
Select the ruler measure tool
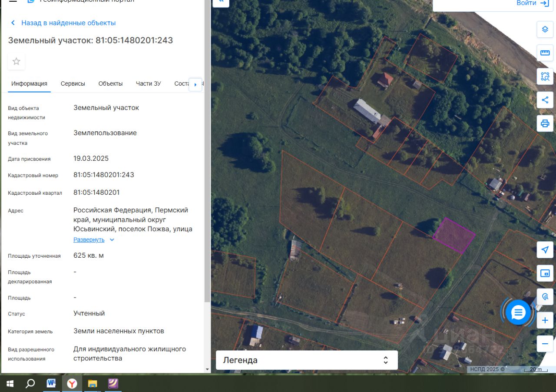click(545, 53)
